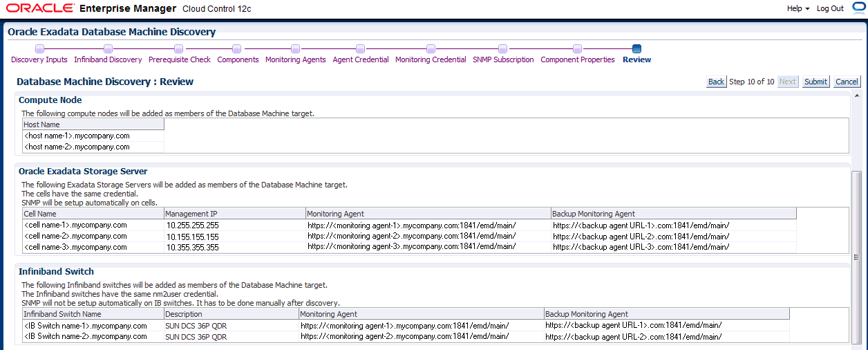Click the SNMP Subscription train stop marker
The height and width of the screenshot is (350, 868).
click(x=502, y=48)
